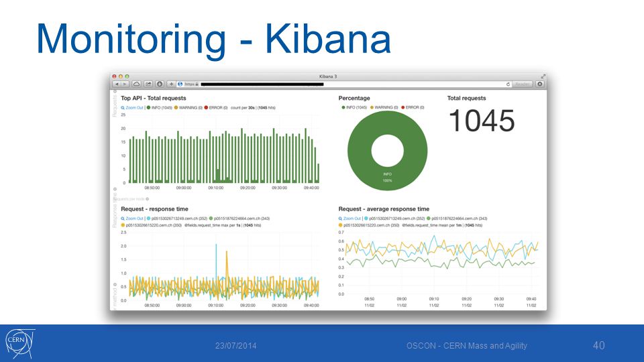This screenshot has height=362, width=644.
Task: Click the 23/07/2014 date in footer
Action: click(235, 346)
